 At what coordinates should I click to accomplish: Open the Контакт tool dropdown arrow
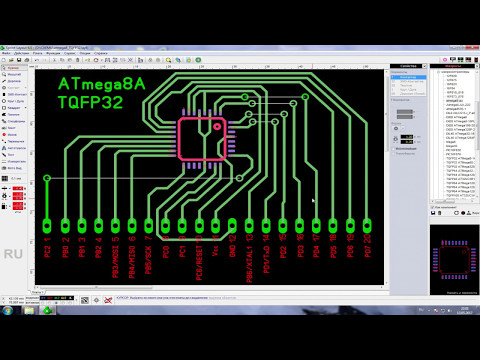point(26,88)
